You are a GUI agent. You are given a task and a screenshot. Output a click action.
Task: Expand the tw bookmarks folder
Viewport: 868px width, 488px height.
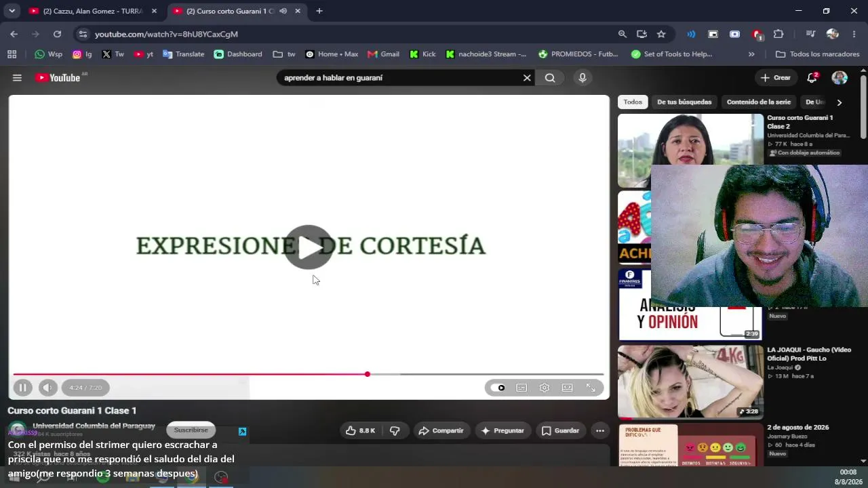284,54
